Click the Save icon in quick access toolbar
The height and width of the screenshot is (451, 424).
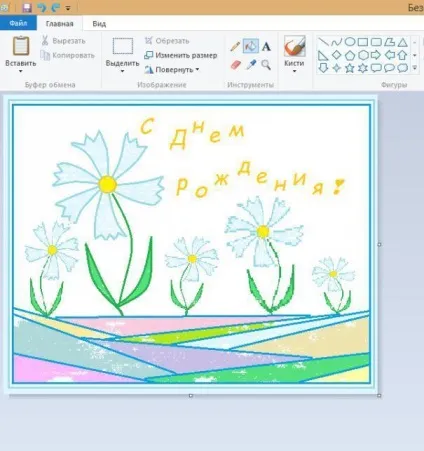click(27, 7)
